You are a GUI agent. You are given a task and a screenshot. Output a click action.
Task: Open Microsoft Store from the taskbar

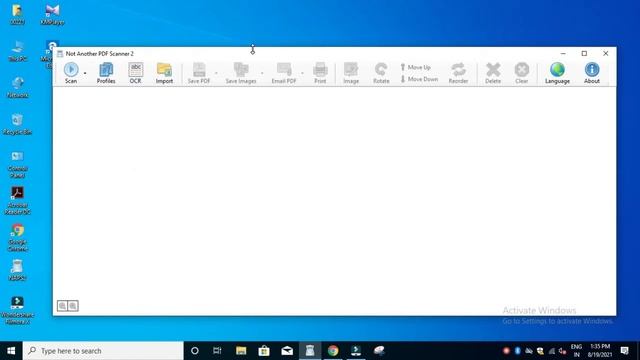point(264,351)
